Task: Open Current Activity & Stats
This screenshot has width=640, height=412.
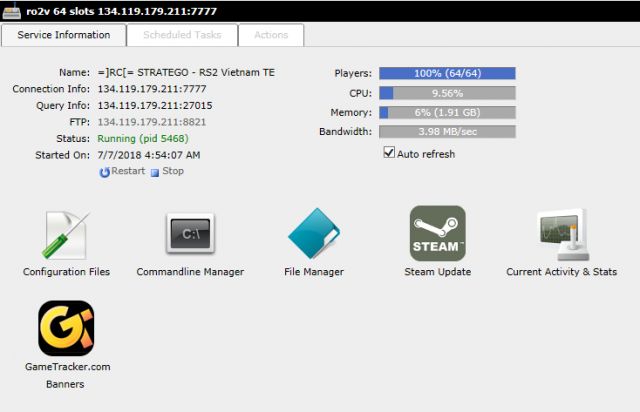Action: pos(561,236)
